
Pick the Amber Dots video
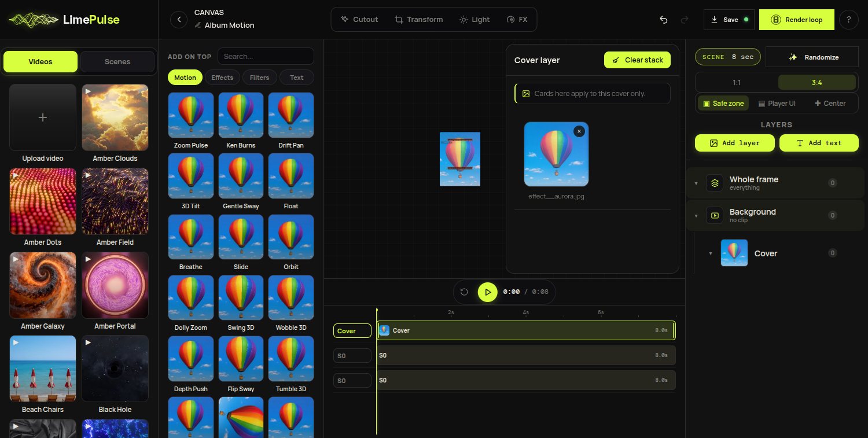click(x=43, y=201)
